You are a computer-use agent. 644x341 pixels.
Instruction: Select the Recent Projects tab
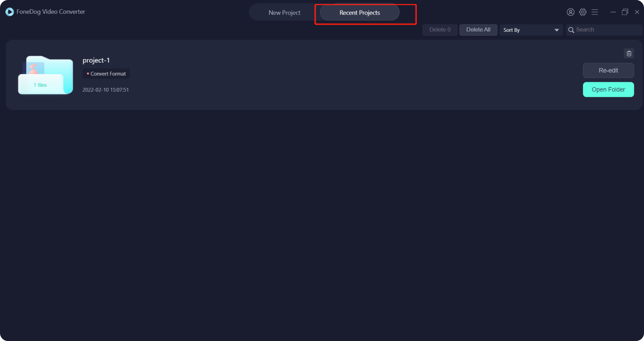point(359,13)
